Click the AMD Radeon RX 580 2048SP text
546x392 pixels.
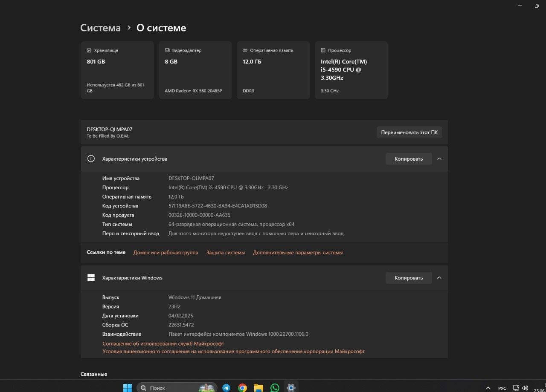pyautogui.click(x=193, y=91)
